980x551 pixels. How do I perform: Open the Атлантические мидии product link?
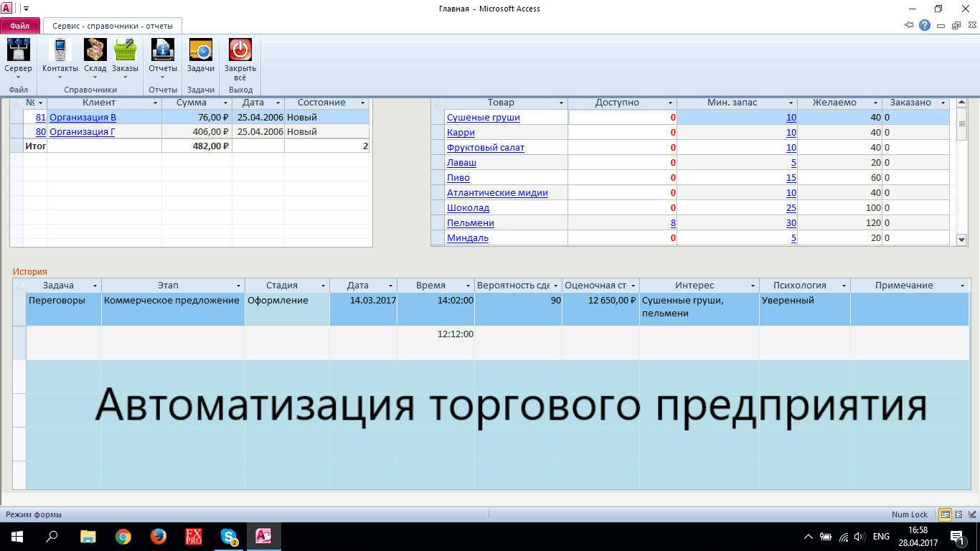[x=497, y=192]
